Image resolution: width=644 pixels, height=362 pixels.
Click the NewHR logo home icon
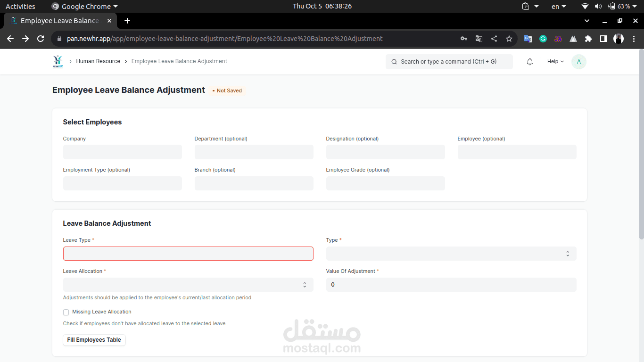click(x=58, y=62)
